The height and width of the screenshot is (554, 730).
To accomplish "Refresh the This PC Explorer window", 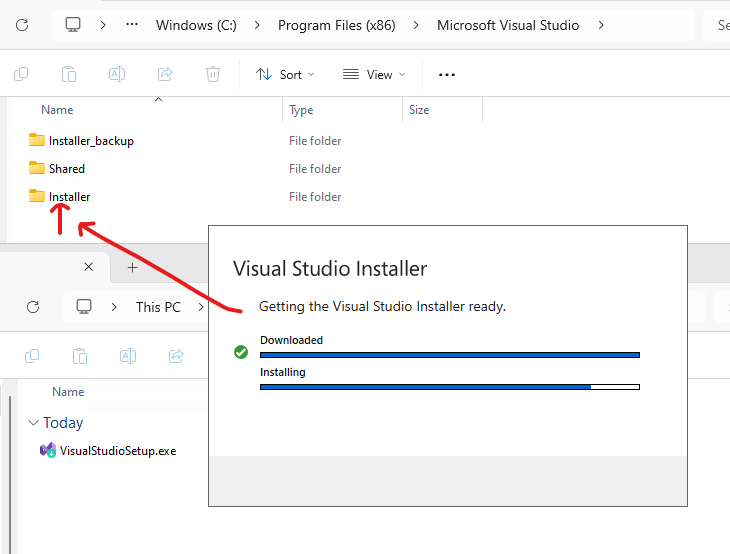I will [33, 307].
